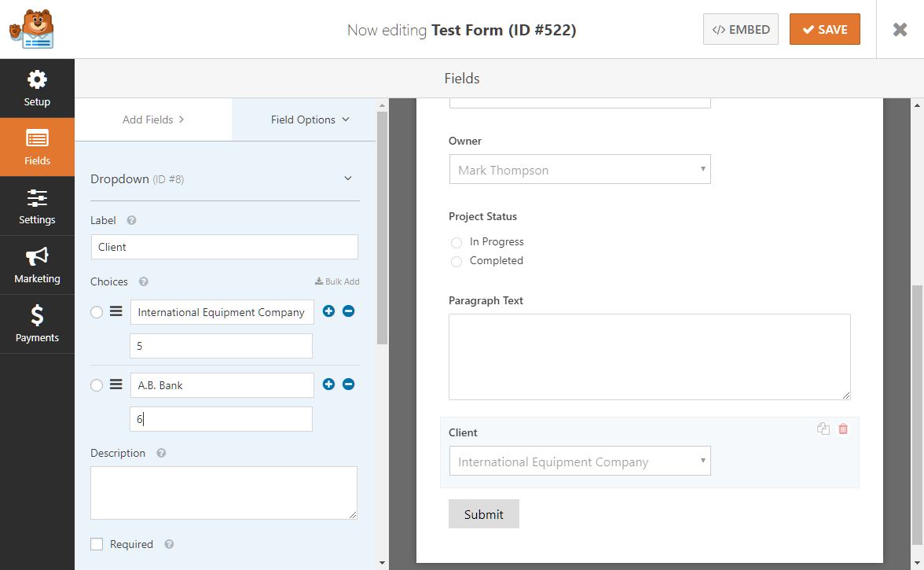
Task: Enable the Required checkbox
Action: point(97,543)
